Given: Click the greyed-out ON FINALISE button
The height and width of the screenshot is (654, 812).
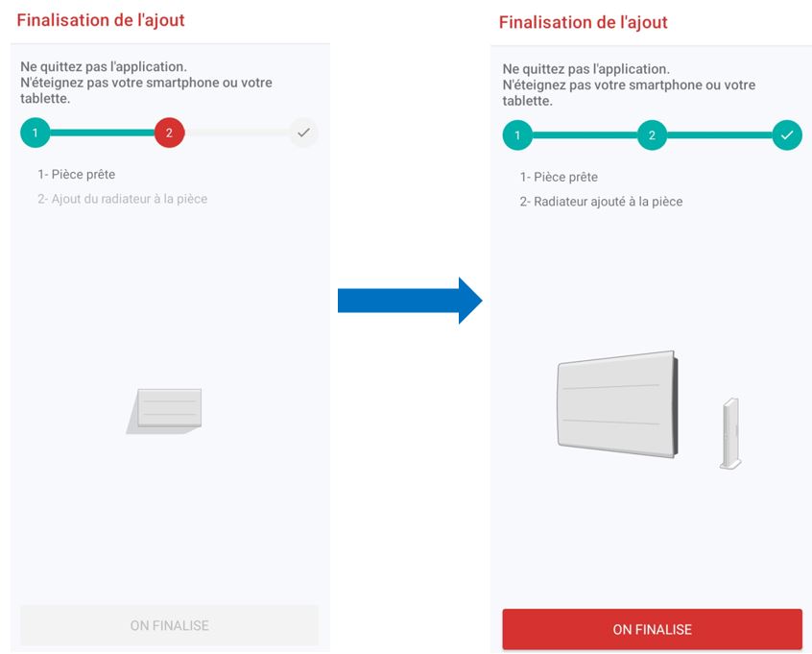Looking at the screenshot, I should [x=169, y=625].
